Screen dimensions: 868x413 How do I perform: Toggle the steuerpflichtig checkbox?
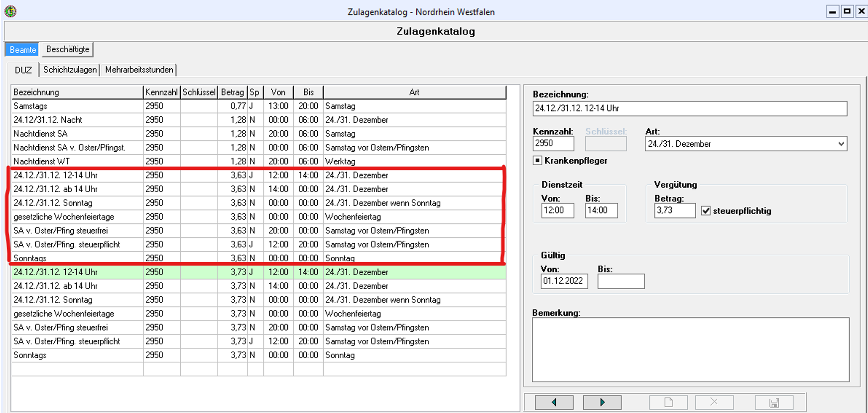click(x=706, y=210)
